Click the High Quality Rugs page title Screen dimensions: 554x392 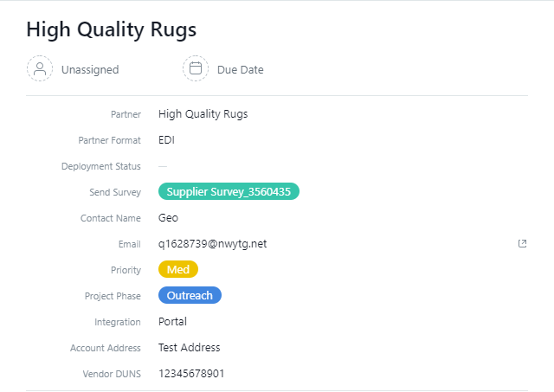pyautogui.click(x=111, y=29)
